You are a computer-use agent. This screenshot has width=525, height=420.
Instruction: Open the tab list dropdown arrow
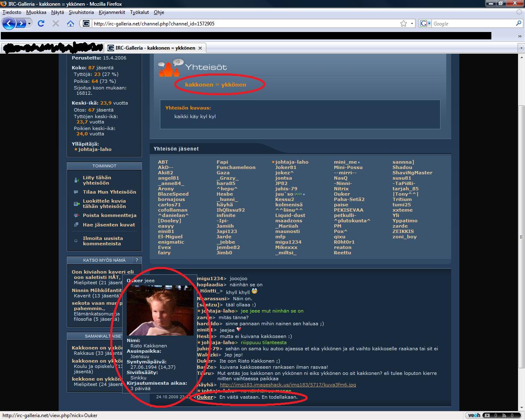point(522,48)
